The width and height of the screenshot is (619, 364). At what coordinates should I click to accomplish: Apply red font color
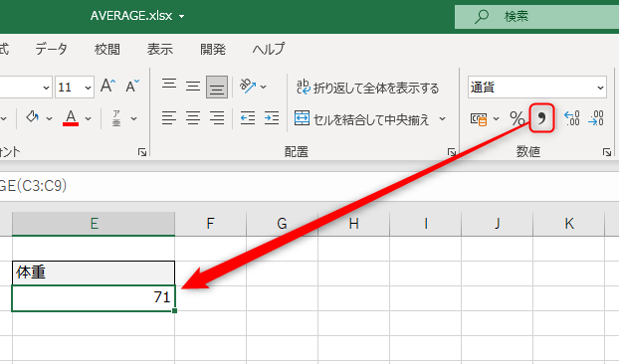pyautogui.click(x=71, y=118)
